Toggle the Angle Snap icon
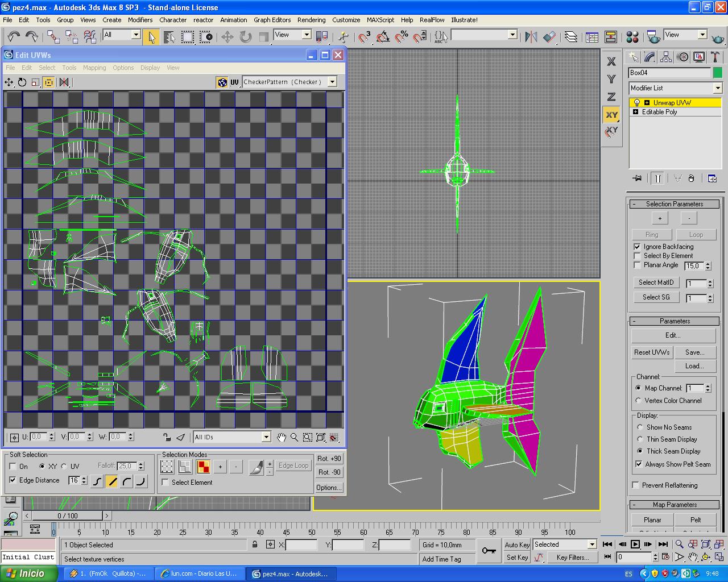Viewport: 728px width, 582px height. point(383,37)
